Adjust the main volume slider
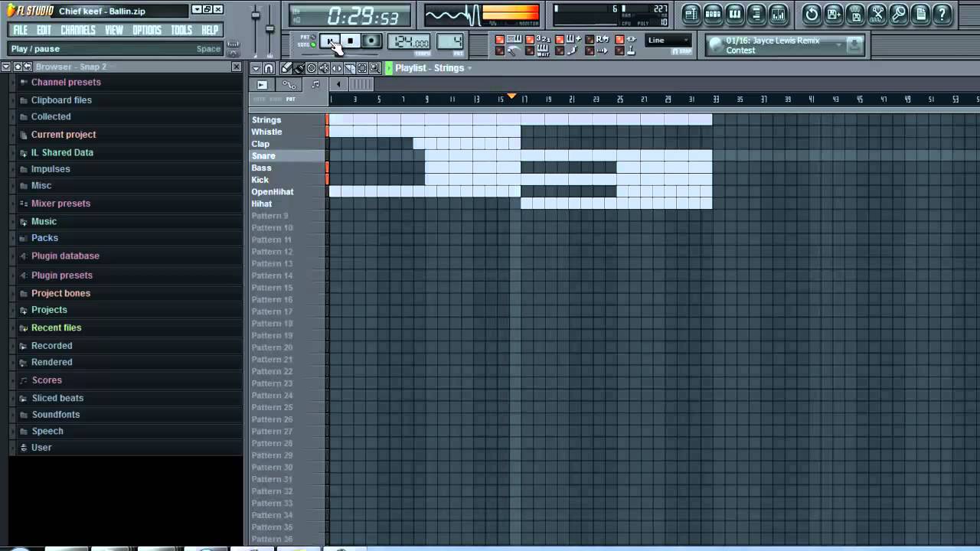Viewport: 980px width, 551px height. [256, 15]
